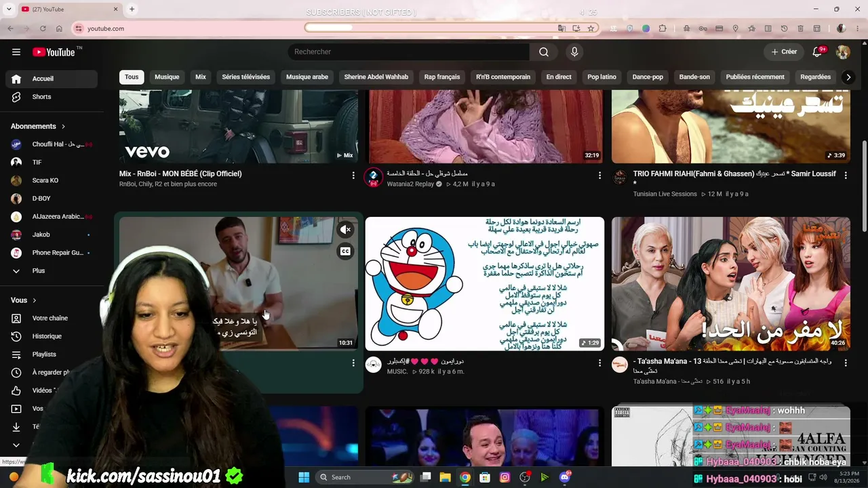Screen dimensions: 868x488
Task: Show more category chips with the arrow
Action: 848,77
